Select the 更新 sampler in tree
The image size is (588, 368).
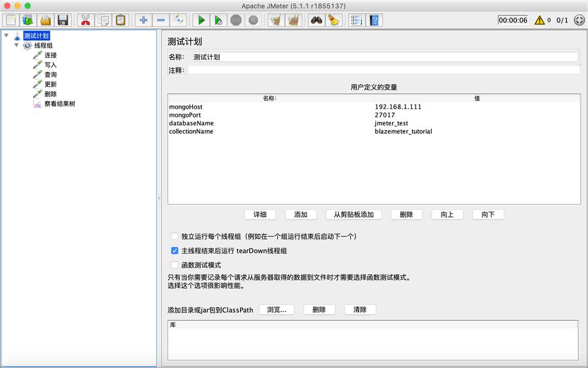tap(50, 84)
